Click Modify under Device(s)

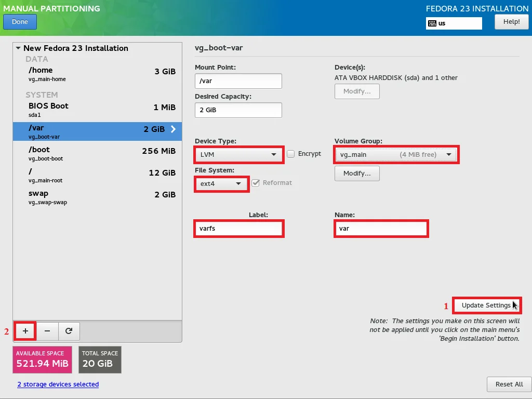pyautogui.click(x=357, y=91)
